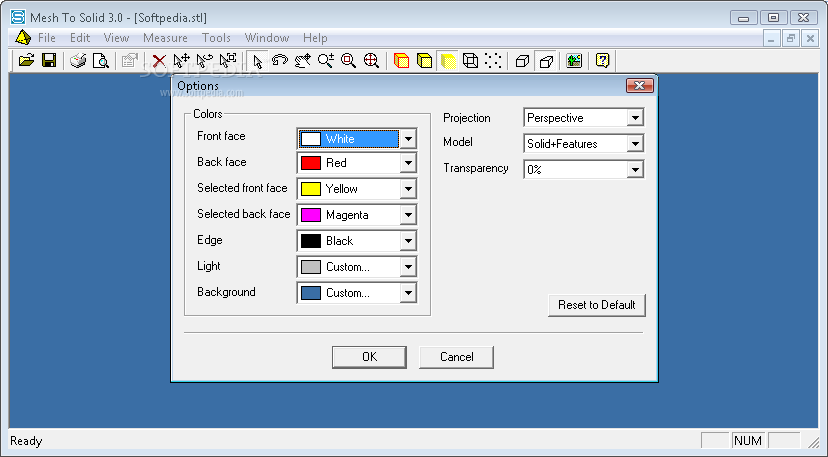Open the Edit menu
The width and height of the screenshot is (828, 457).
click(x=80, y=38)
